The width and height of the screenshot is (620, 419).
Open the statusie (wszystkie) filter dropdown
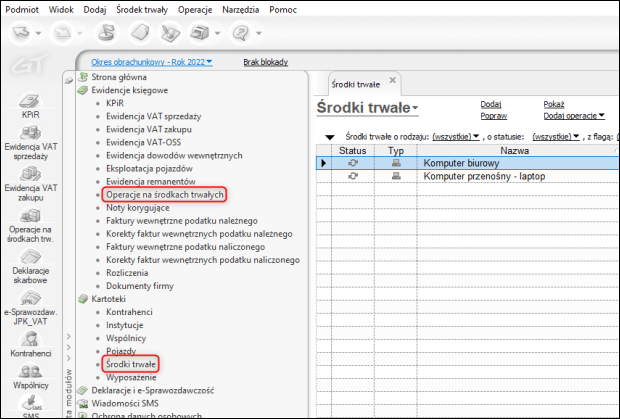click(556, 137)
